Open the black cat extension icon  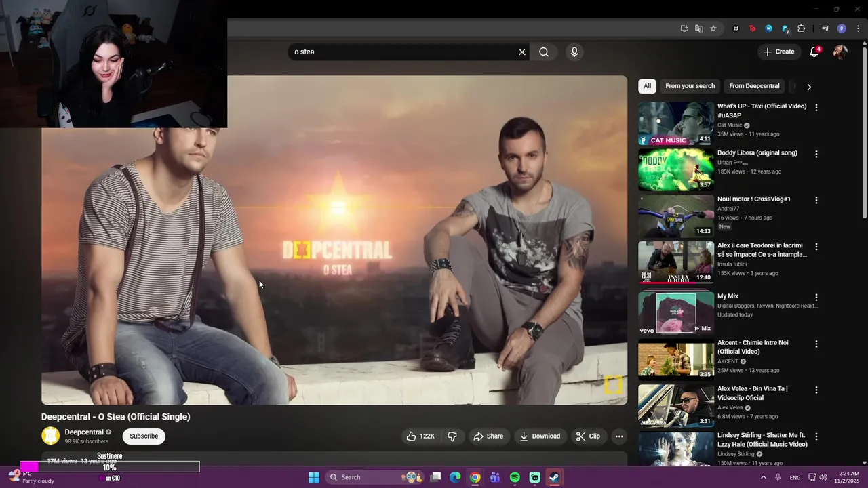736,28
